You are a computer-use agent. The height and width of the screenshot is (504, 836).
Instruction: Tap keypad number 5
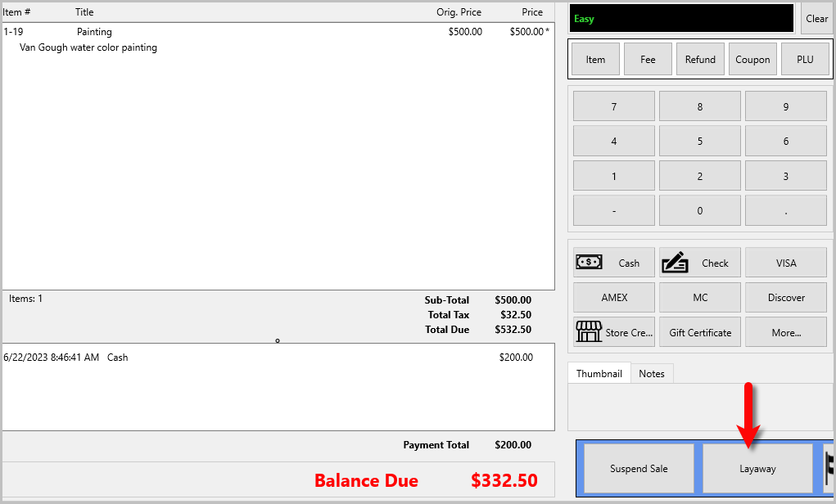coord(699,141)
